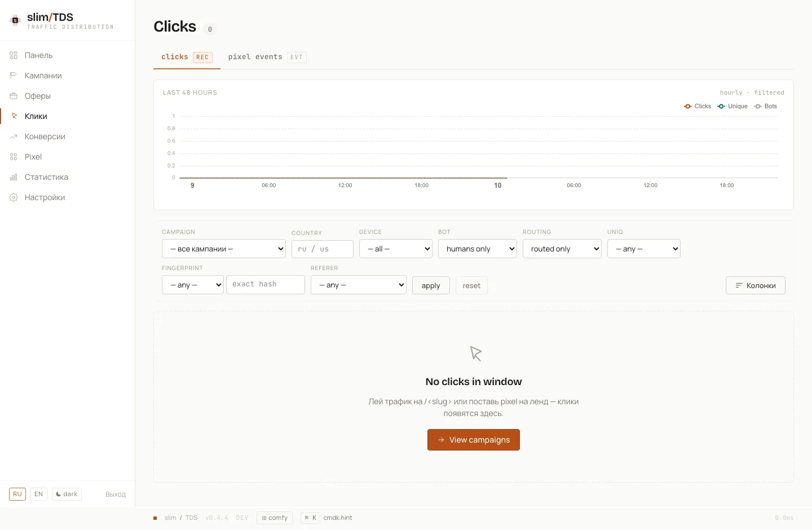Viewport: 812px width, 530px height.
Task: Expand the Campaign 'все кампании' dropdown
Action: pos(224,249)
